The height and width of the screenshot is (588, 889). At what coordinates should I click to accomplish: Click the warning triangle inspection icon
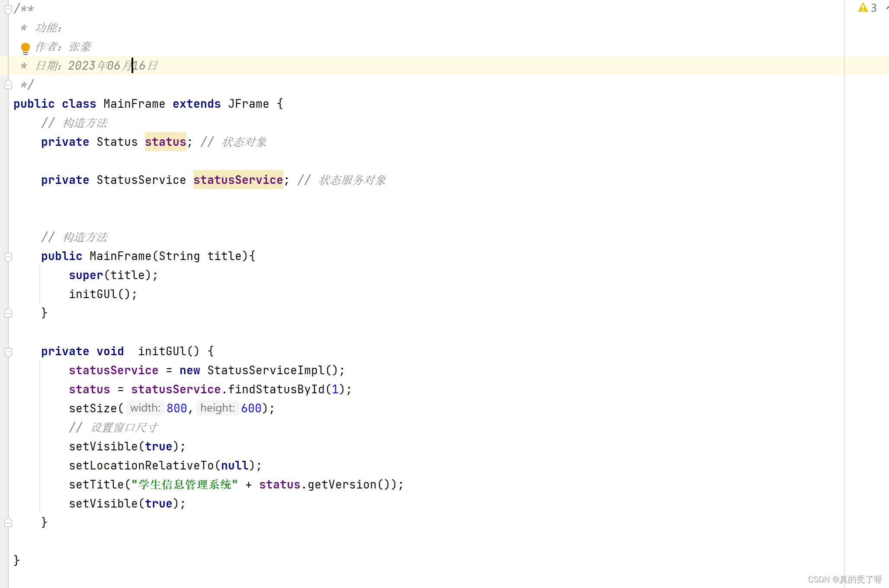click(x=863, y=8)
